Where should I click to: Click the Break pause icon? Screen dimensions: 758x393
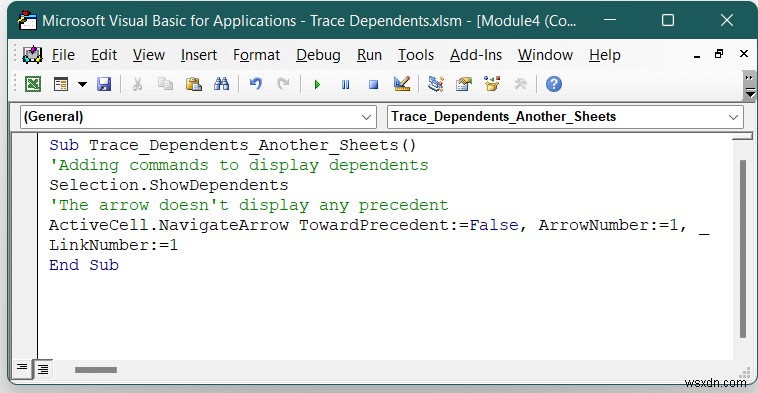345,85
